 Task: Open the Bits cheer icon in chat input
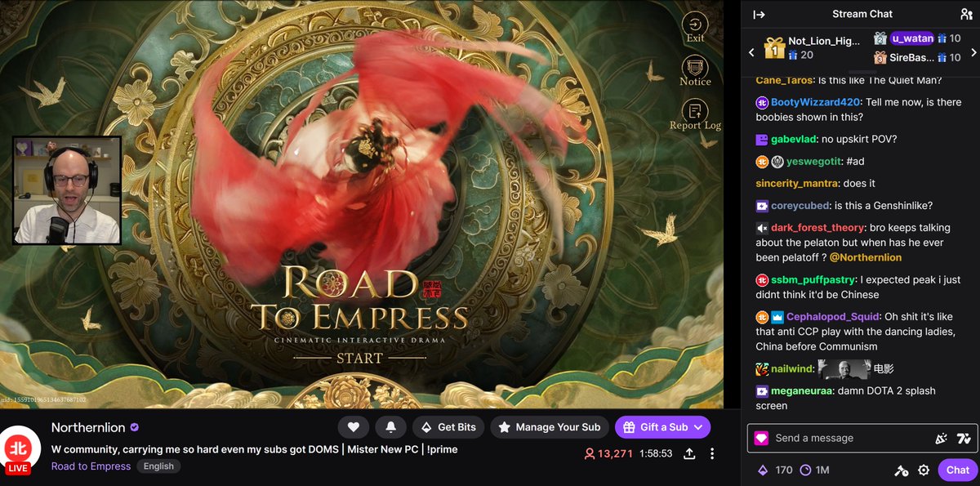pyautogui.click(x=941, y=439)
